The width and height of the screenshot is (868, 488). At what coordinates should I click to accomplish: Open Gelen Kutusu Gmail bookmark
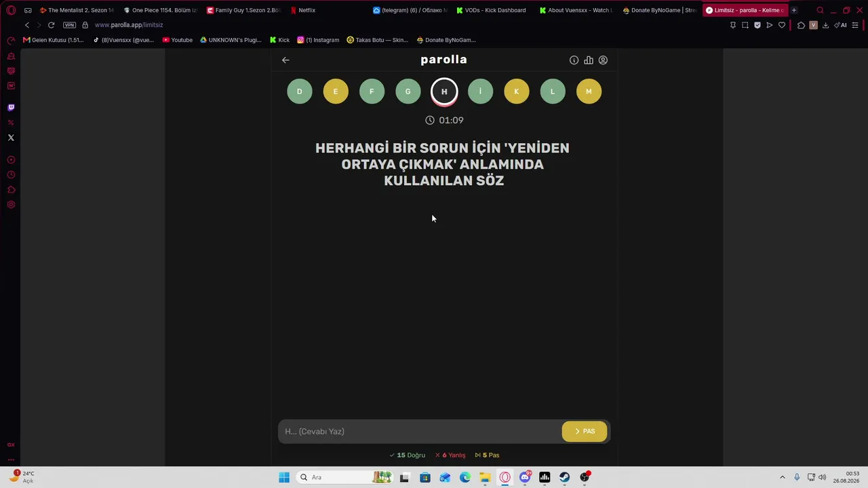(x=54, y=40)
